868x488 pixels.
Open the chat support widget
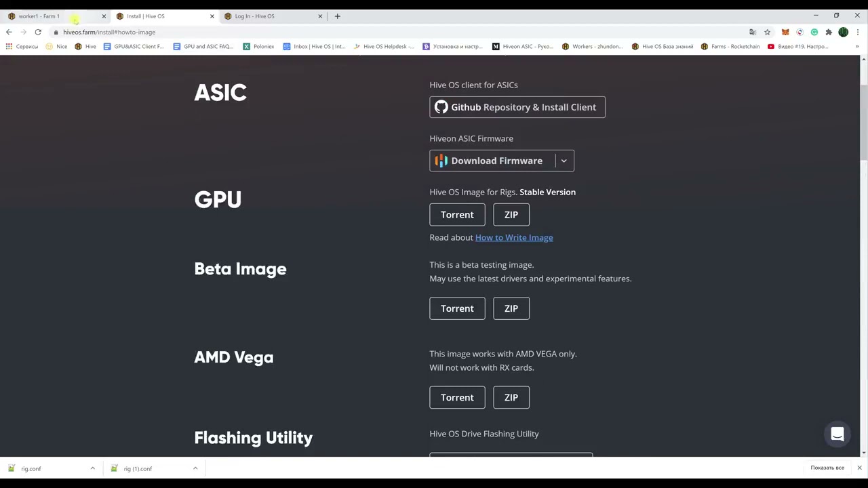pos(837,434)
